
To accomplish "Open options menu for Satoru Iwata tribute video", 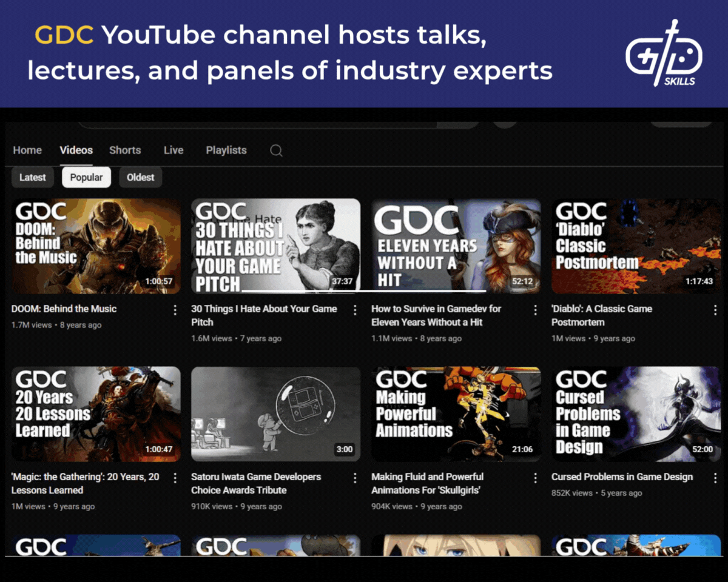I will pos(355,478).
